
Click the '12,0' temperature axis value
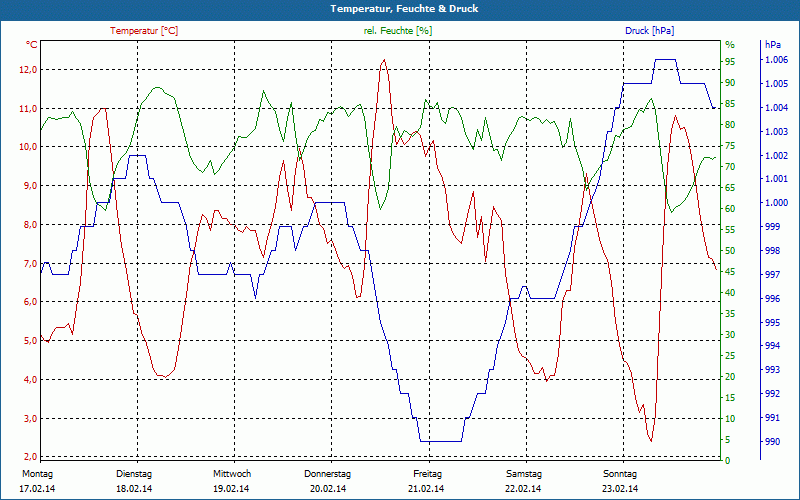[28, 70]
